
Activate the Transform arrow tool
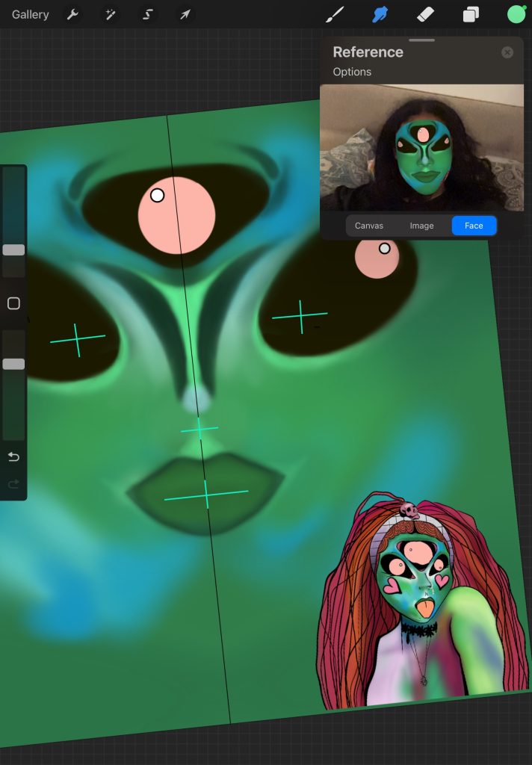coord(185,15)
